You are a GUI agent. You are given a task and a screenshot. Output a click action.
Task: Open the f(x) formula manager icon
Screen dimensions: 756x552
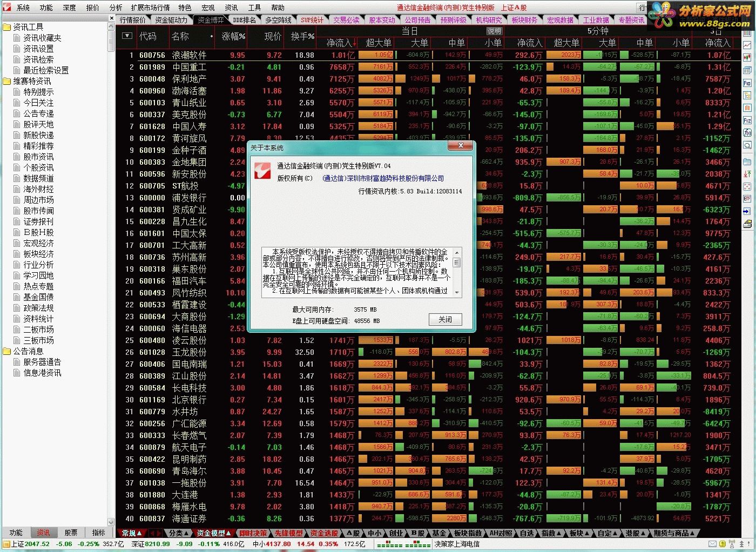pyautogui.click(x=747, y=132)
